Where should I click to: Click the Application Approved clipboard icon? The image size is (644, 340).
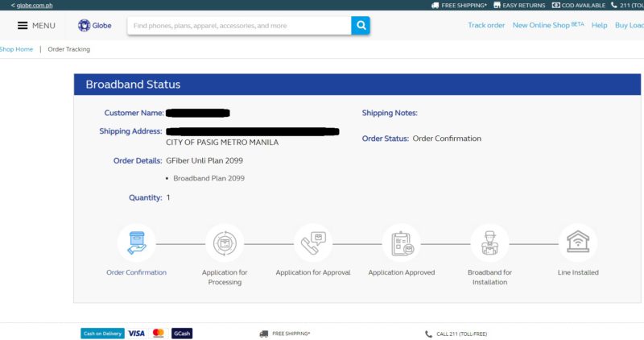click(401, 243)
